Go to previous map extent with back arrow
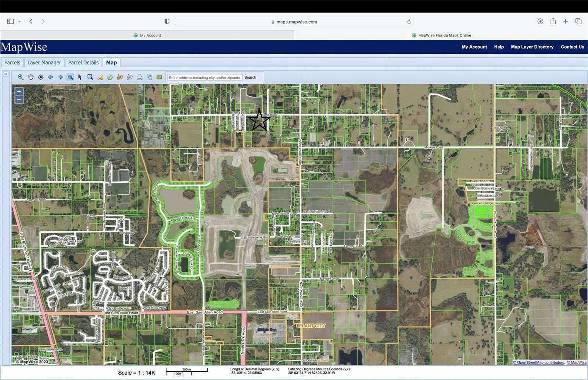Image resolution: width=588 pixels, height=380 pixels. pyautogui.click(x=50, y=77)
